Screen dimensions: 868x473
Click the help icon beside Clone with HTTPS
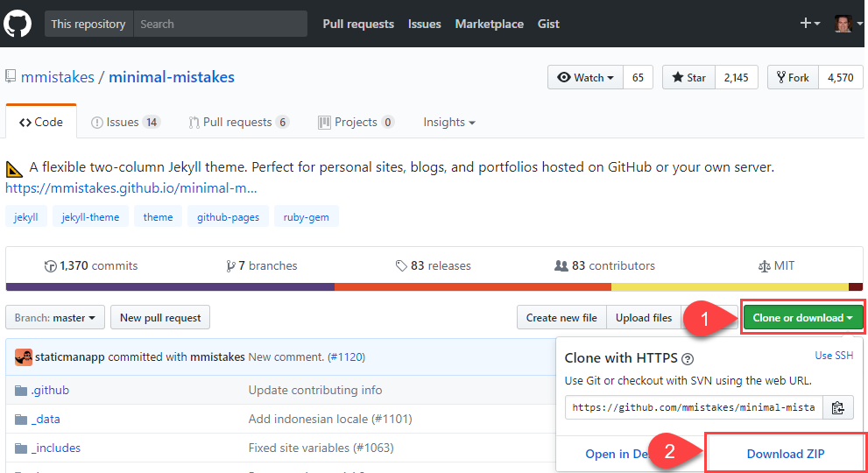(688, 359)
